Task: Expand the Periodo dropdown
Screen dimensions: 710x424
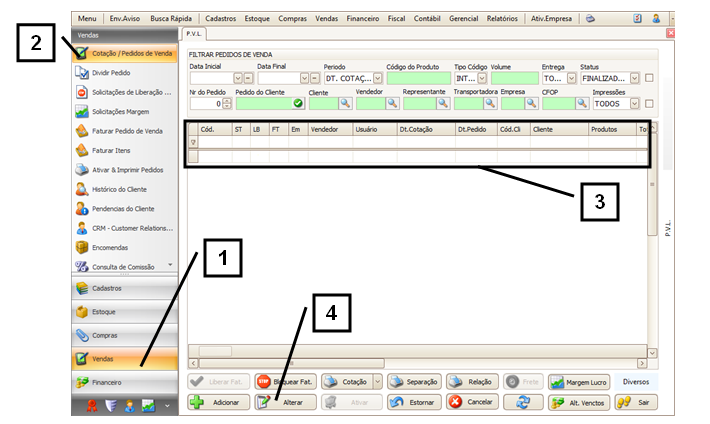Action: point(377,78)
